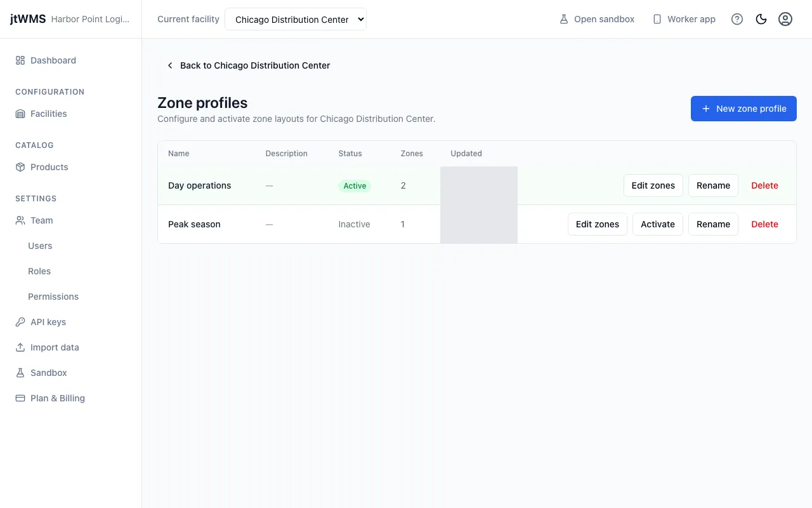Viewport: 812px width, 508px height.
Task: Delete the Day operations profile
Action: tap(764, 185)
